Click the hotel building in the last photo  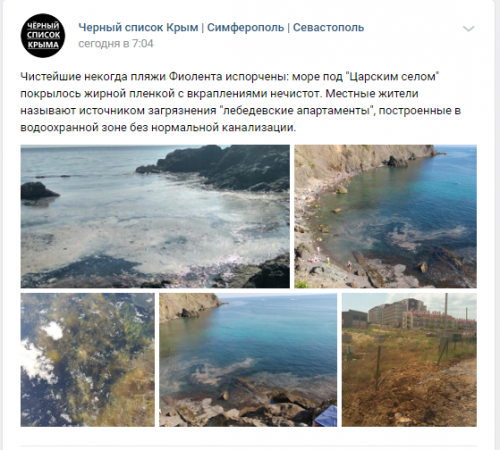397,313
